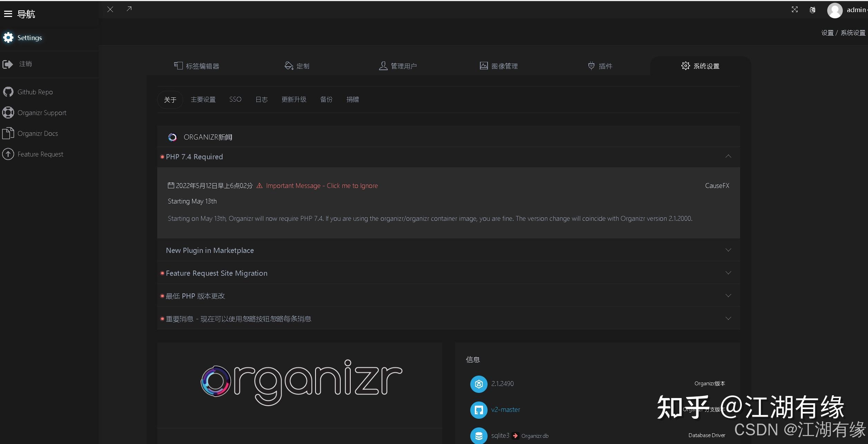Expand the Feature Request Site Migration section
This screenshot has height=444, width=868.
point(728,272)
